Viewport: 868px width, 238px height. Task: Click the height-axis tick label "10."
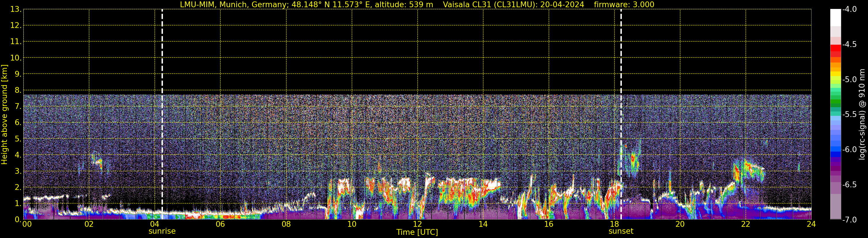[16, 58]
